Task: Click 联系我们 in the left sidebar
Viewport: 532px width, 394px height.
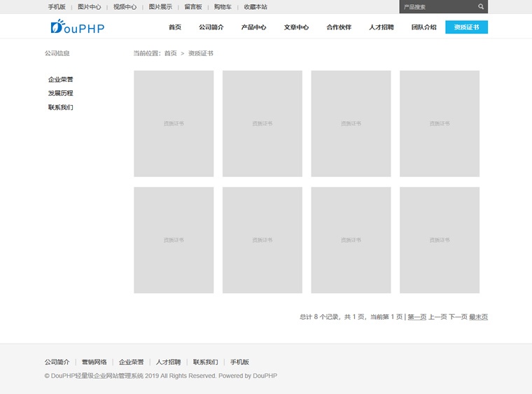Action: 60,108
